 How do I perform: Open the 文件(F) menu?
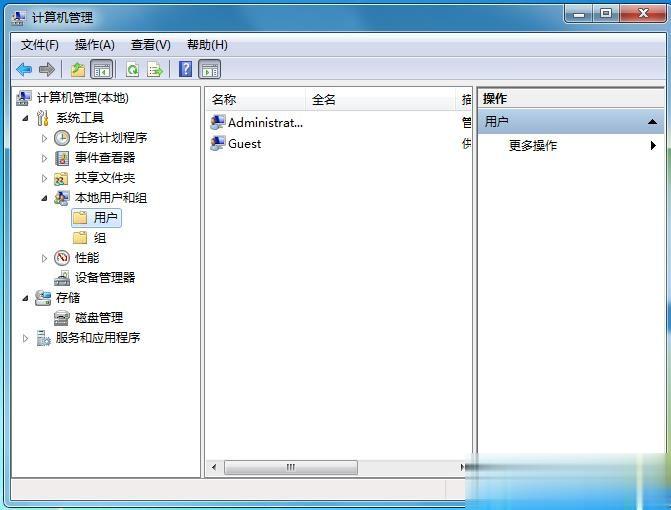click(x=40, y=44)
